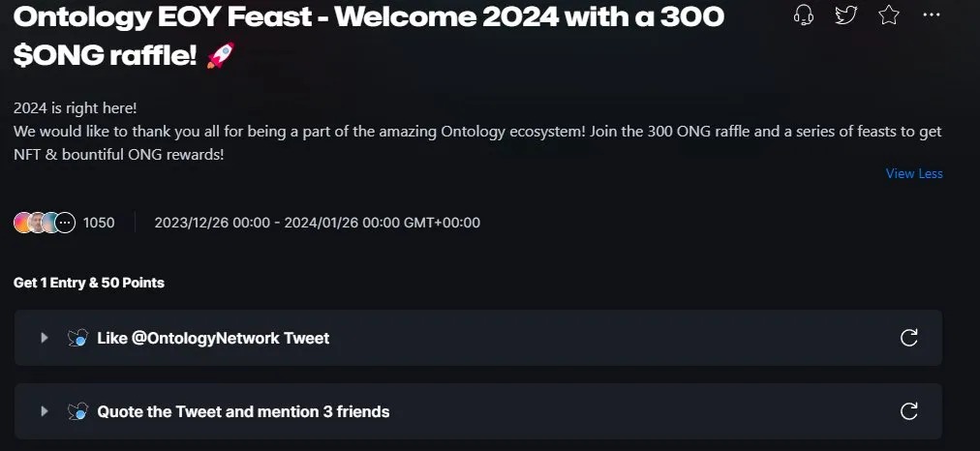Screen dimensions: 980x451
Task: Click the Twitter bird beside the Like task
Action: coord(77,338)
